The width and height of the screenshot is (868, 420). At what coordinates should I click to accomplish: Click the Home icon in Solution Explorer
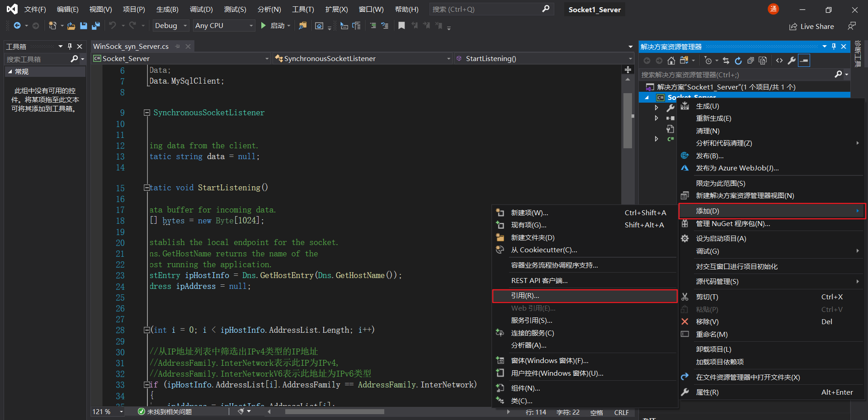coord(671,61)
